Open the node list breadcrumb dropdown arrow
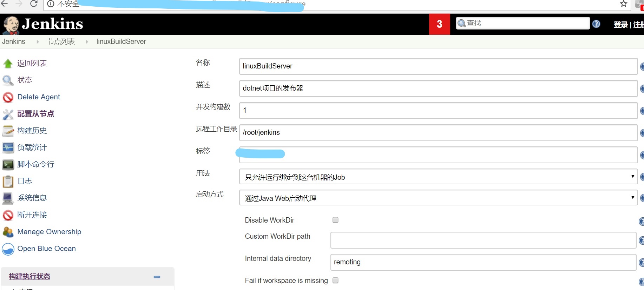Image resolution: width=644 pixels, height=290 pixels. point(87,41)
